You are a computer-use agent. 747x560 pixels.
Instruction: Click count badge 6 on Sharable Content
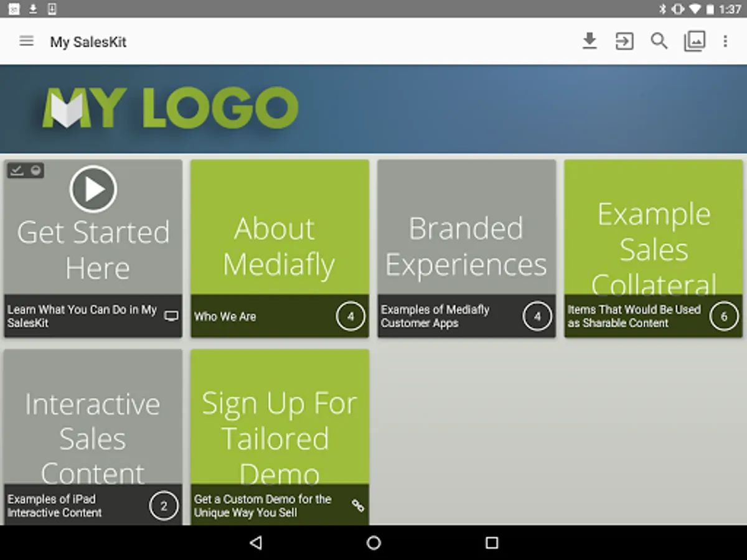pyautogui.click(x=724, y=316)
